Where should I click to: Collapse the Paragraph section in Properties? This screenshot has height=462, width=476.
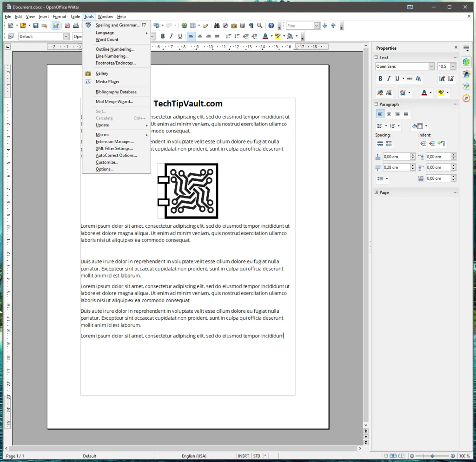coord(376,104)
